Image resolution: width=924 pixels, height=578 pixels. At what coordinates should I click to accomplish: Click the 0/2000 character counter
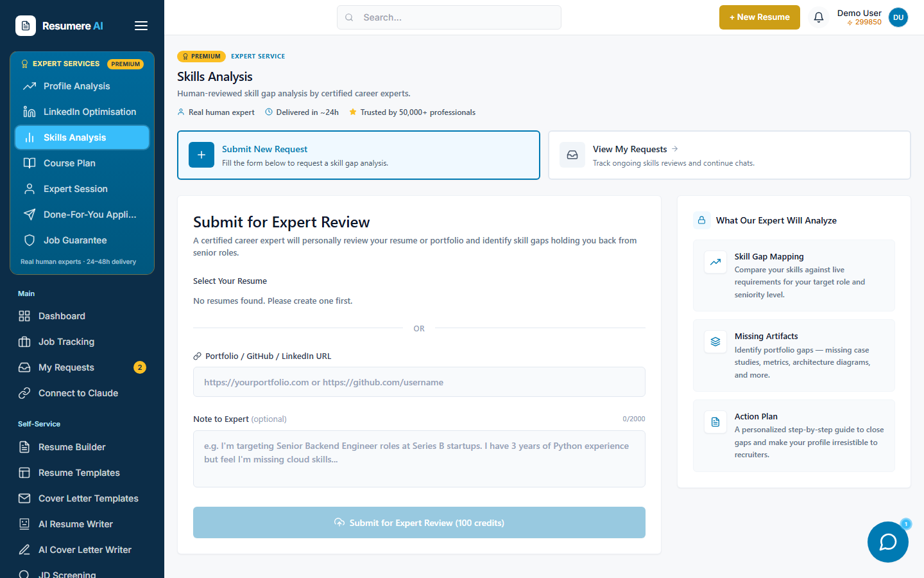pos(634,419)
